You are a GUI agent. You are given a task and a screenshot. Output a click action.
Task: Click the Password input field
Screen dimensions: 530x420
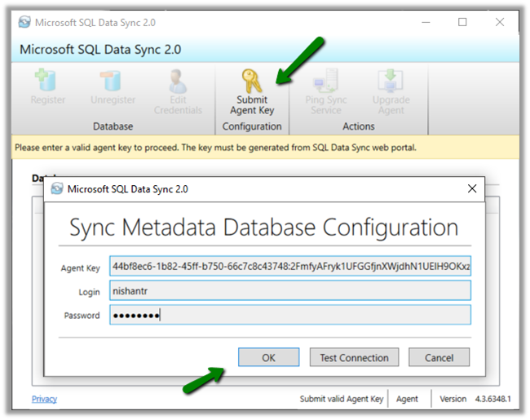coord(289,316)
